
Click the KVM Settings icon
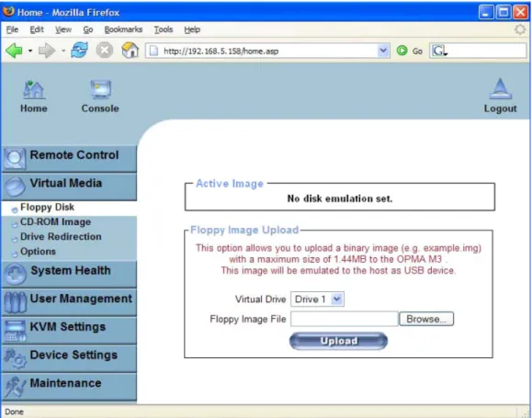pyautogui.click(x=15, y=331)
